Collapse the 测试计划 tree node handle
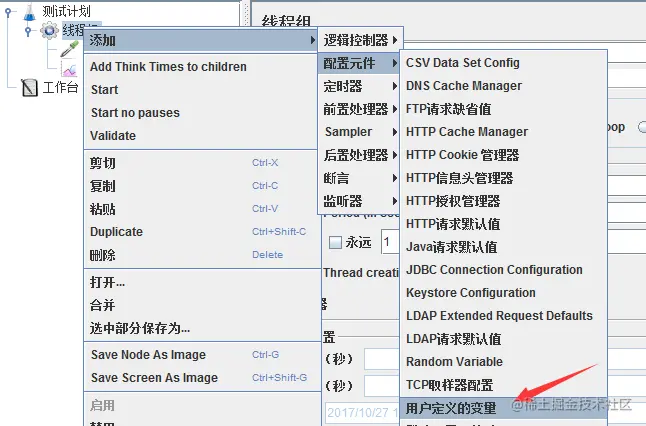The height and width of the screenshot is (426, 646). coord(8,12)
